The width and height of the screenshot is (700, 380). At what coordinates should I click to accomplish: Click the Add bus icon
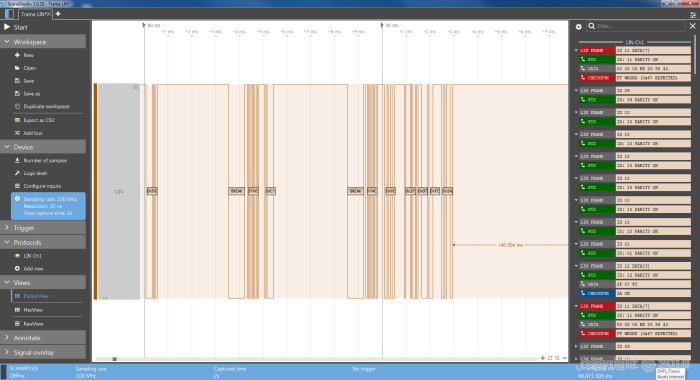(x=17, y=133)
